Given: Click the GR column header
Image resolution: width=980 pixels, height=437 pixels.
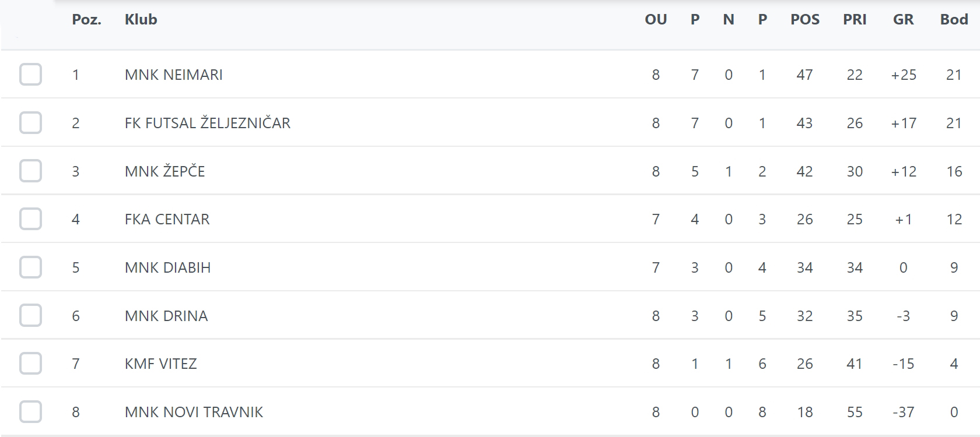Looking at the screenshot, I should [903, 19].
